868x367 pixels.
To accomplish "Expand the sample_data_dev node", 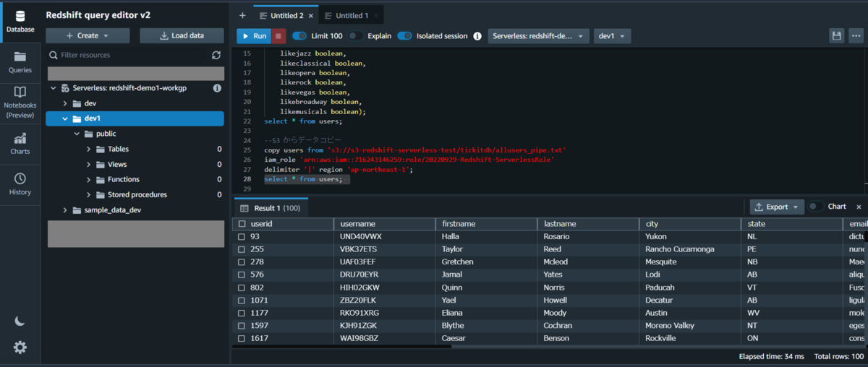I will coord(65,210).
